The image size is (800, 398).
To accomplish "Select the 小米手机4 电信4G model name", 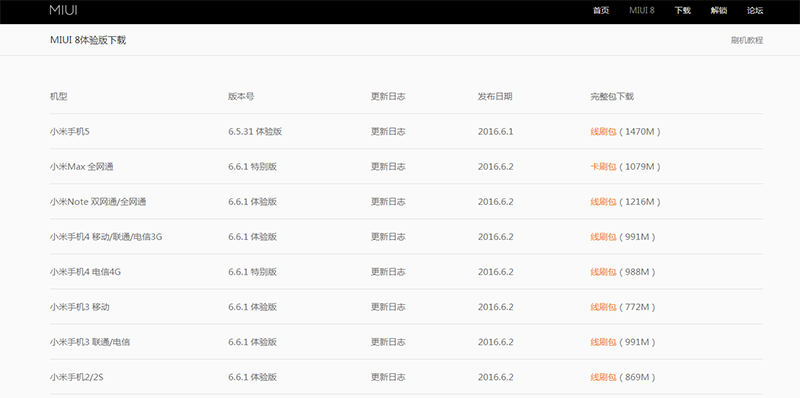I will pyautogui.click(x=85, y=272).
